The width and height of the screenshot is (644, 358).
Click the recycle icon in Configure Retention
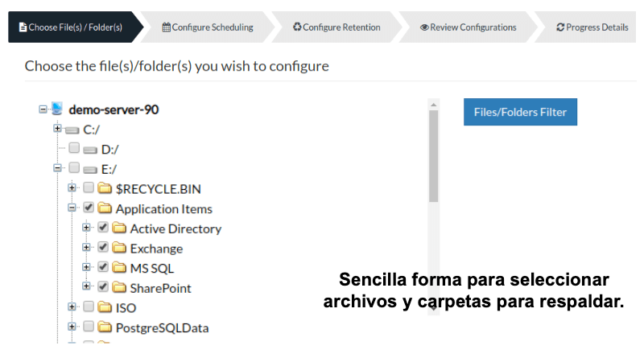pyautogui.click(x=297, y=27)
